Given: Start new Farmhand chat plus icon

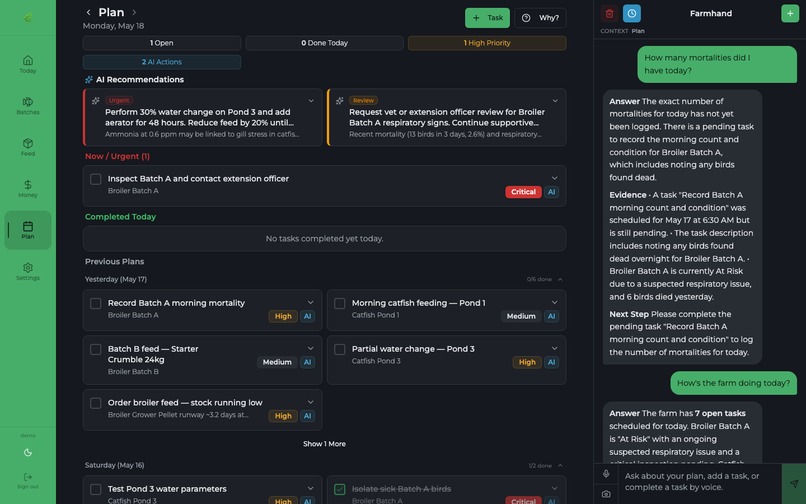Looking at the screenshot, I should click(790, 13).
